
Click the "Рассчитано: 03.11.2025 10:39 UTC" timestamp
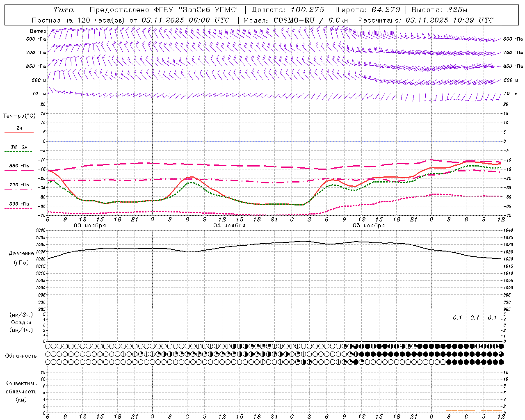pyautogui.click(x=426, y=20)
